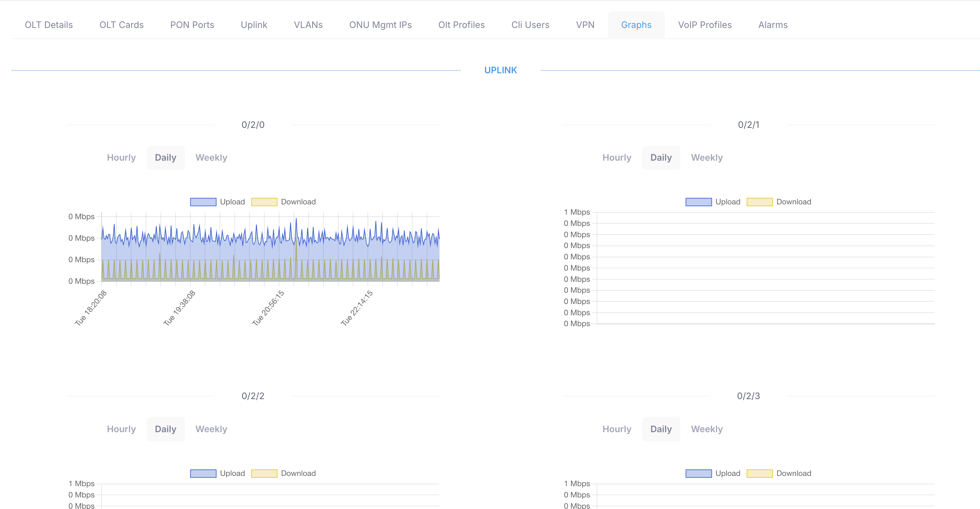Open the OLT Details tab

[x=49, y=25]
